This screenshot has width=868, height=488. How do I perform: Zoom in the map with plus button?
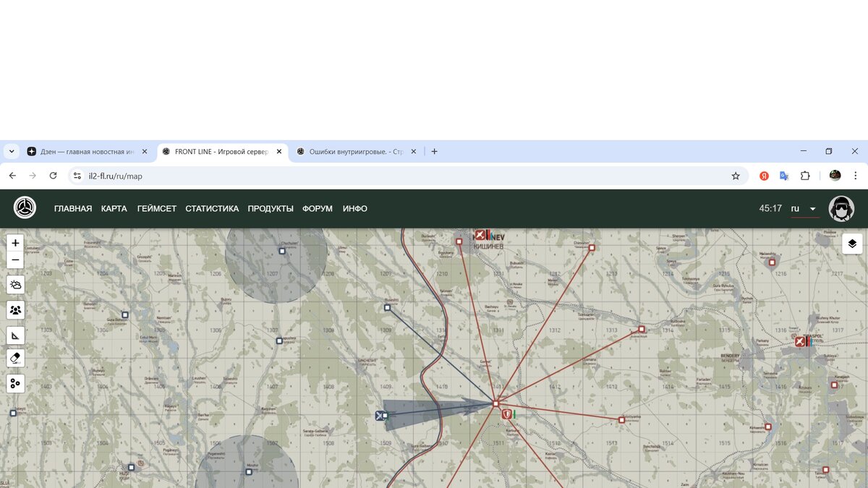(15, 243)
